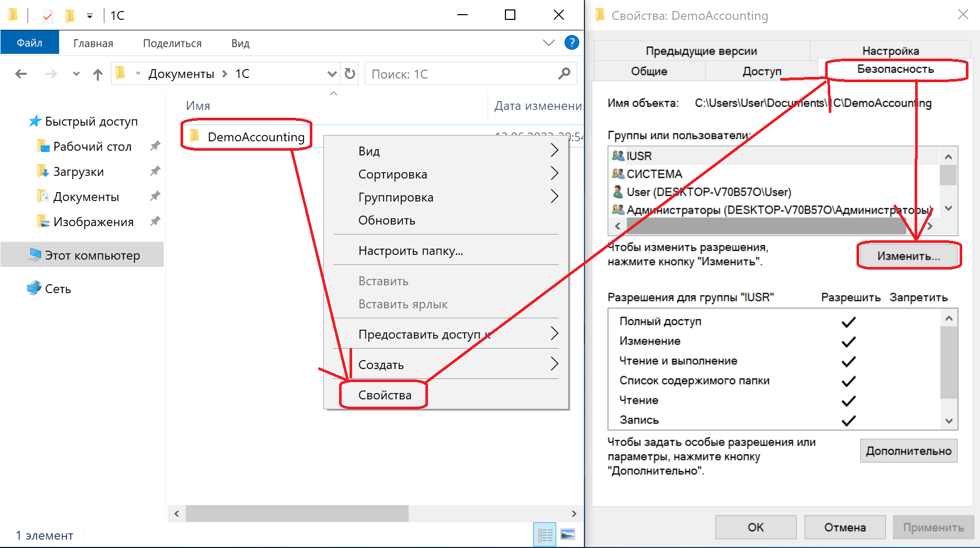Switch to large thumbnails view icon
The height and width of the screenshot is (548, 980).
568,534
